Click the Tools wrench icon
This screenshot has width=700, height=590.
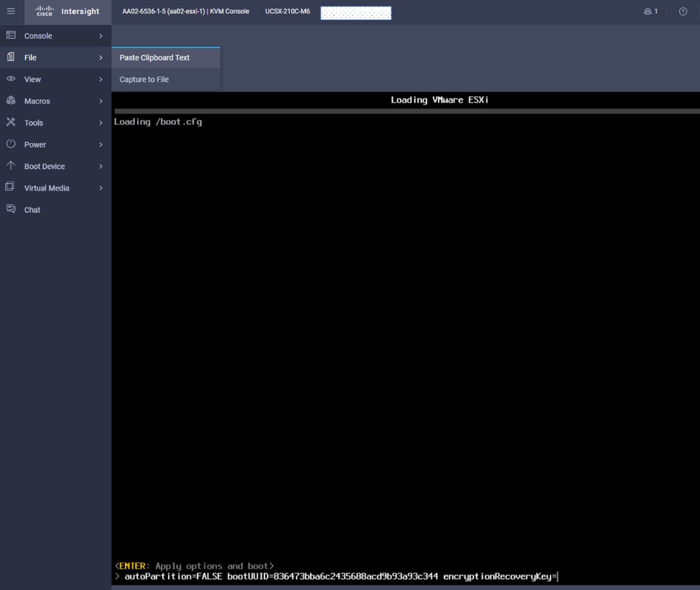tap(11, 122)
